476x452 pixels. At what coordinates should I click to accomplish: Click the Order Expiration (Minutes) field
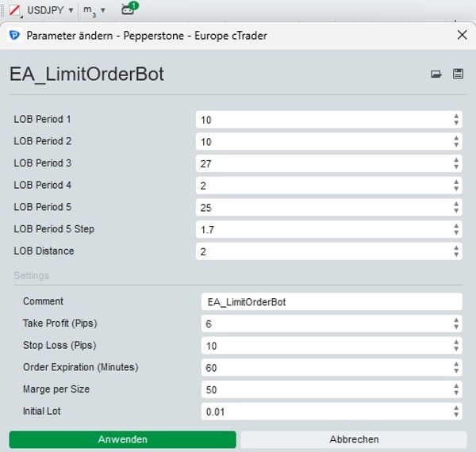tap(332, 367)
